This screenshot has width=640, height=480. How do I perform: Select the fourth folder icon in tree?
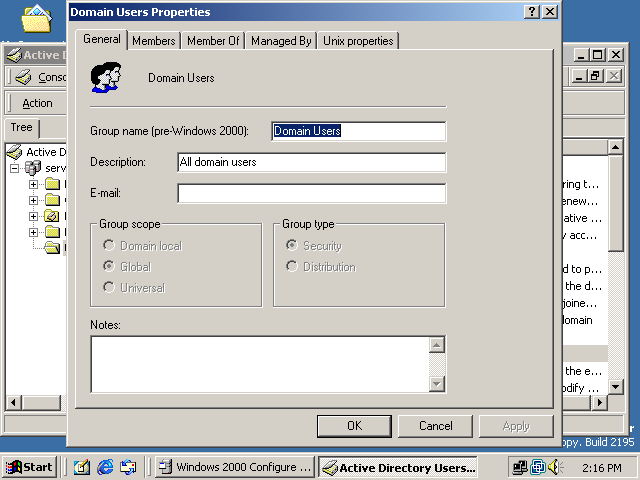[52, 232]
